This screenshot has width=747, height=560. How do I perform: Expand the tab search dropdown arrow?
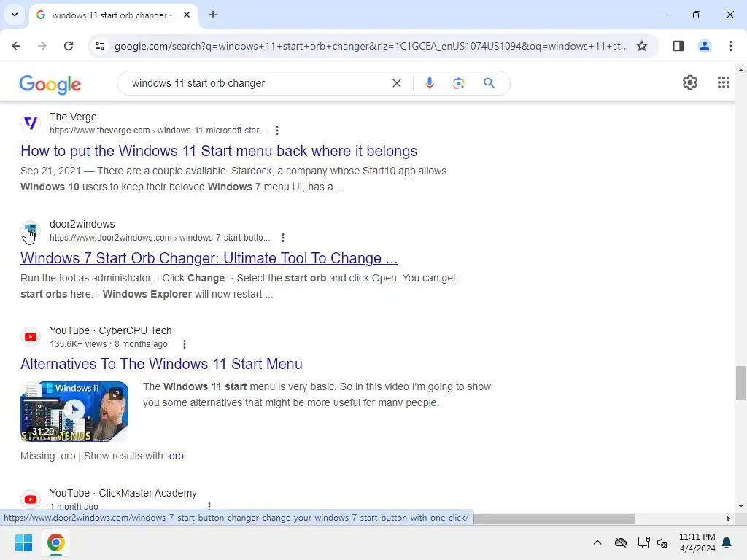coord(15,15)
